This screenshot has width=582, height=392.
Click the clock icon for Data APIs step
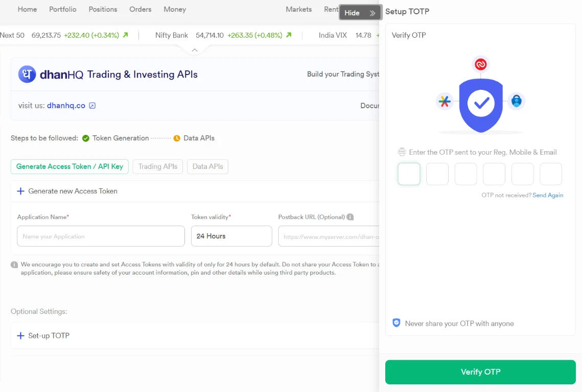coord(177,138)
